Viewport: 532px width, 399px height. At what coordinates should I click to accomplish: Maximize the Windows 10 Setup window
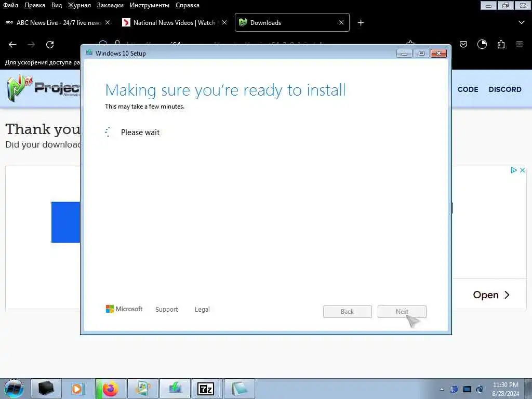(421, 54)
